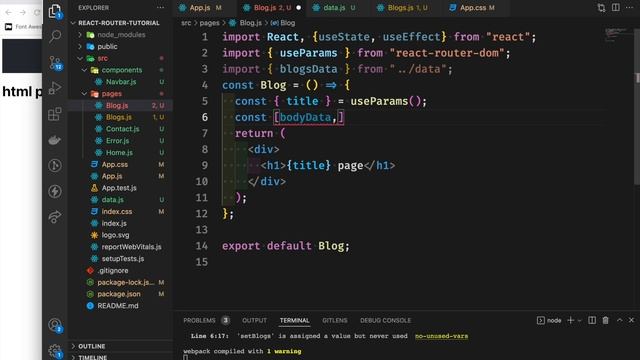
Task: Open the Docker whale icon view
Action: point(55,140)
